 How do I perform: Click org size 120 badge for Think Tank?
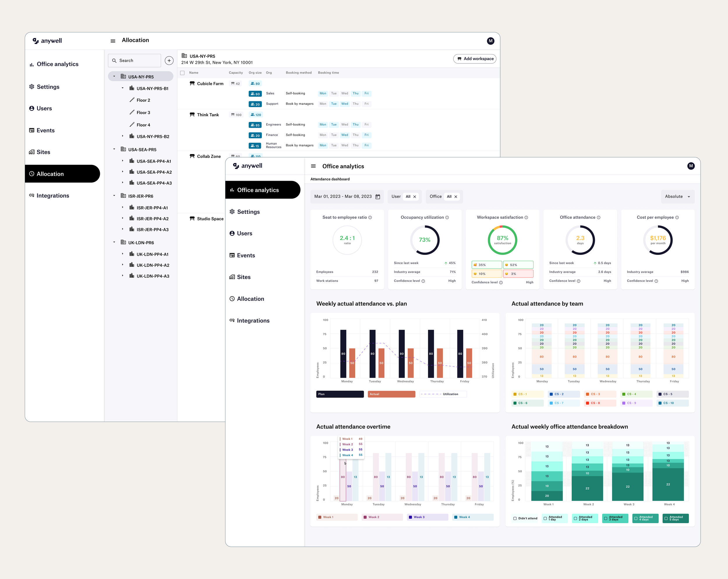256,115
